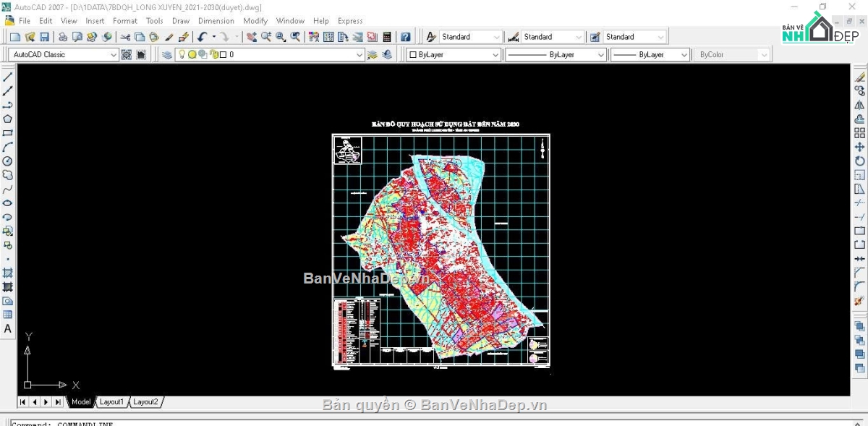Toggle the layer 0 lock icon
The width and height of the screenshot is (868, 426).
coord(213,55)
